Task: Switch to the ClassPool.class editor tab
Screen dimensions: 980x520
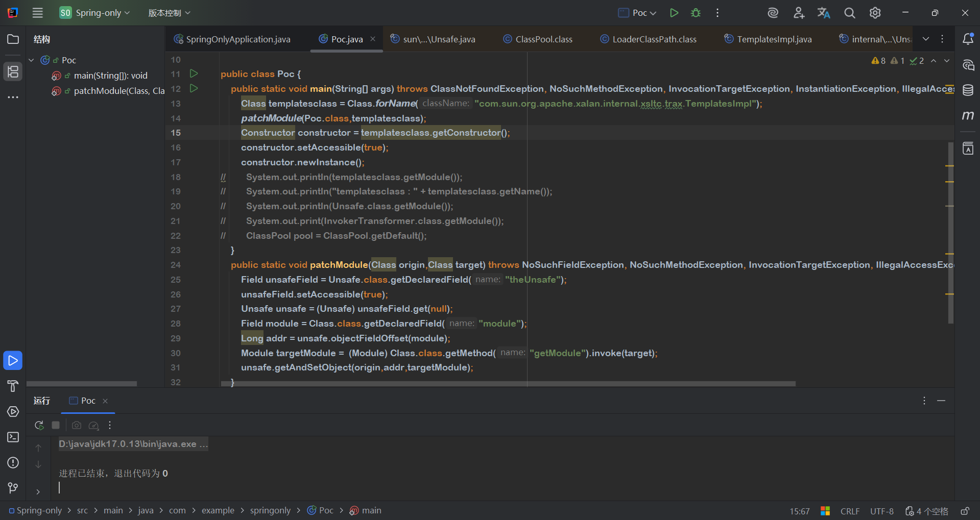Action: (x=543, y=39)
